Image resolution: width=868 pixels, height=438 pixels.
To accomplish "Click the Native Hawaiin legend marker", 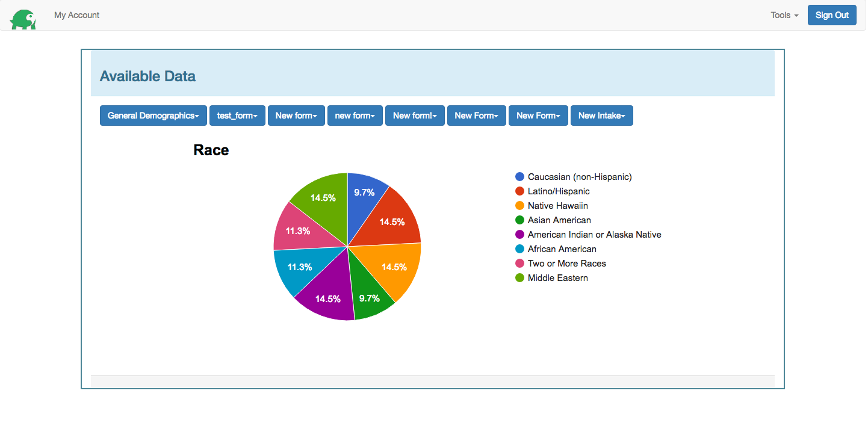I will [x=519, y=205].
